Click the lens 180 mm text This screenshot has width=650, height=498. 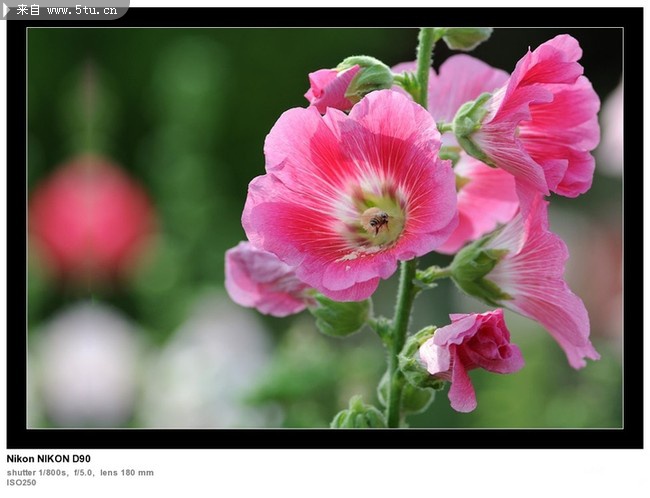pyautogui.click(x=127, y=472)
